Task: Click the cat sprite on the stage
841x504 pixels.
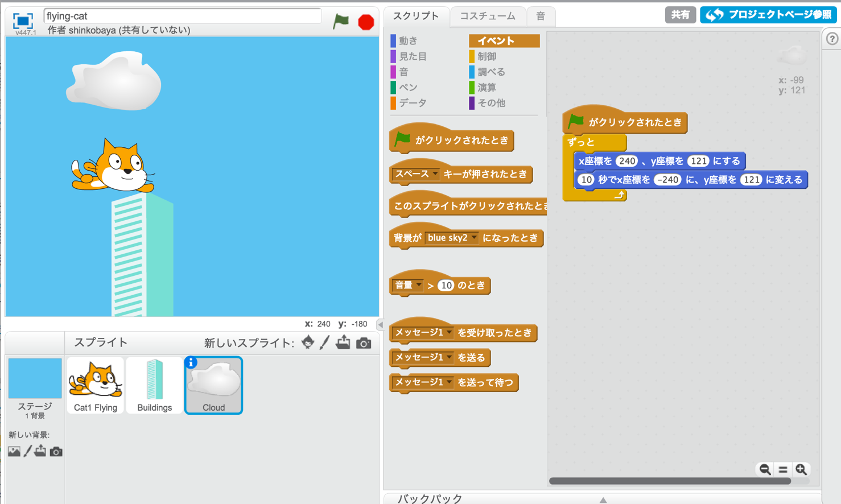Action: coord(113,166)
